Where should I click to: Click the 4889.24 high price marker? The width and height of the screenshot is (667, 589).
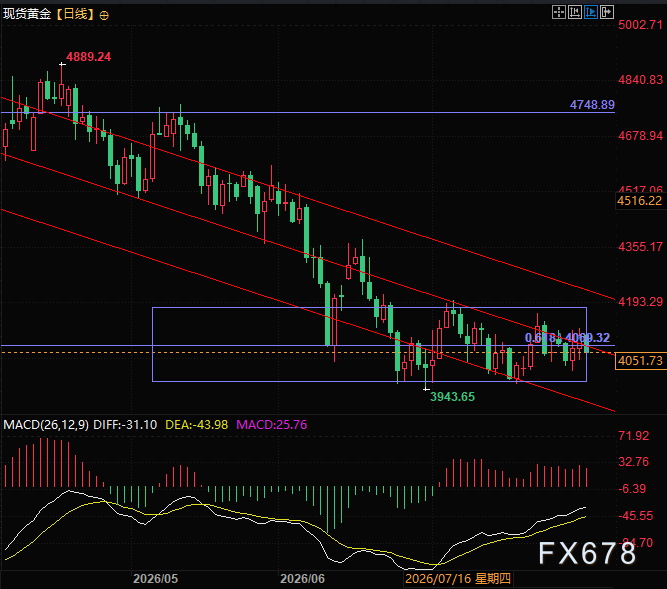point(88,57)
